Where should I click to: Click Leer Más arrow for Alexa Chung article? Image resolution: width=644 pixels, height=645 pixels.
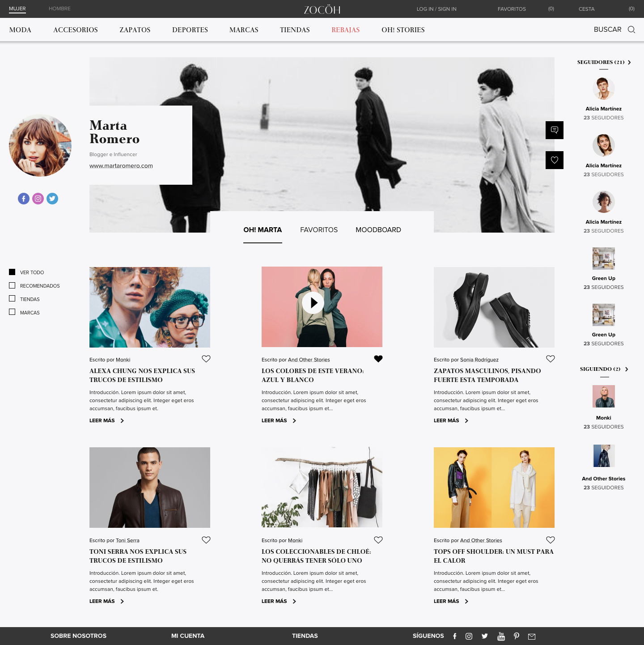click(122, 420)
